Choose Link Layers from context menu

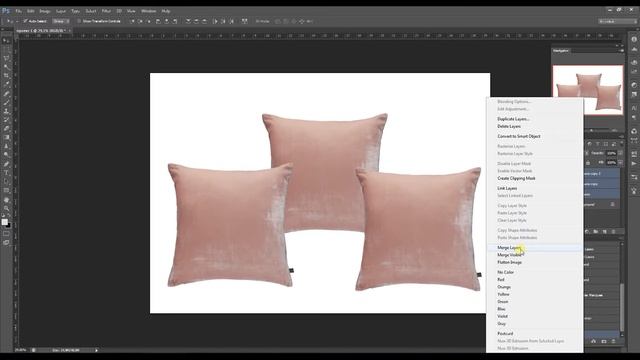click(x=534, y=189)
